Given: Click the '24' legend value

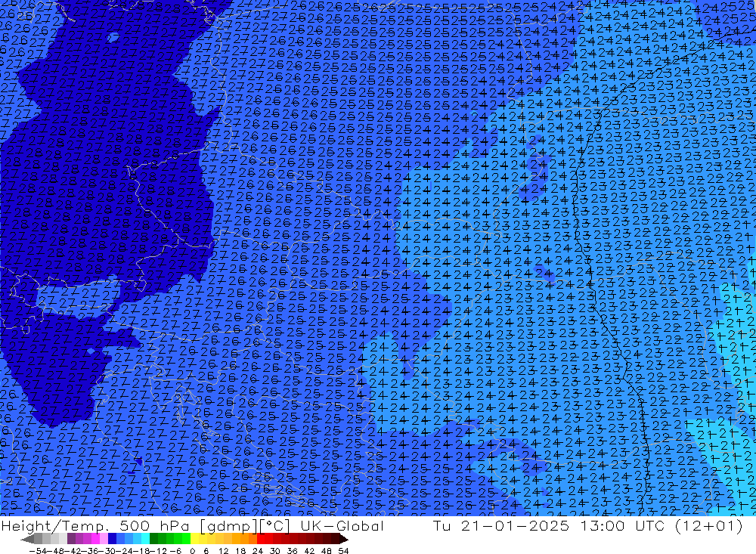Looking at the screenshot, I should point(258,551).
